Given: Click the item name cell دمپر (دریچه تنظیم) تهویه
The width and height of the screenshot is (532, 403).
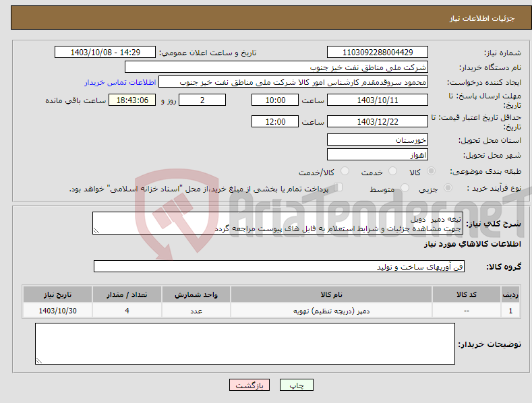Looking at the screenshot, I should [331, 311].
